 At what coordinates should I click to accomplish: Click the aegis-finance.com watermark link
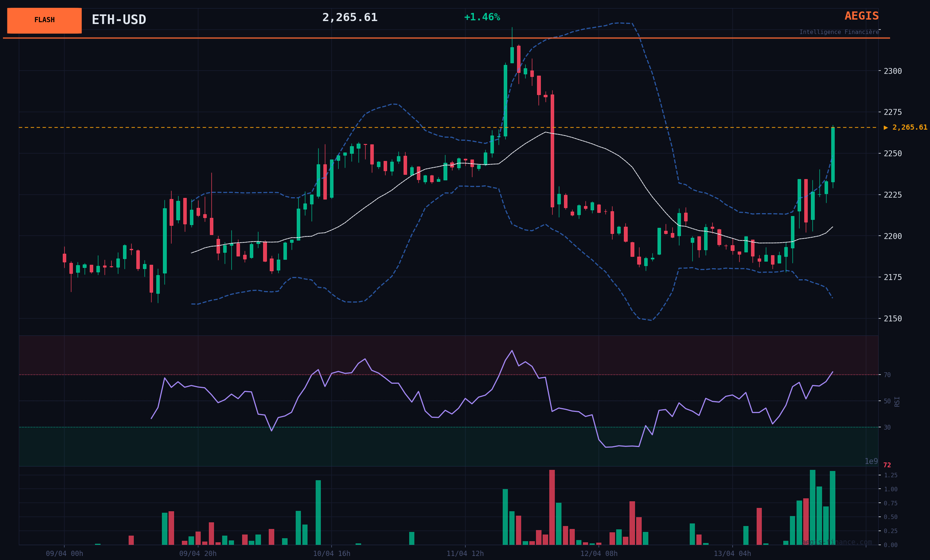[837, 542]
